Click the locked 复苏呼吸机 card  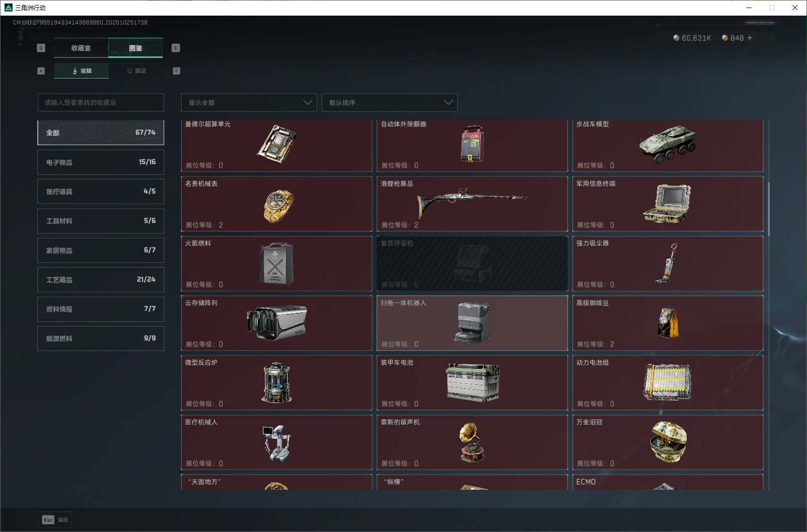click(x=472, y=263)
